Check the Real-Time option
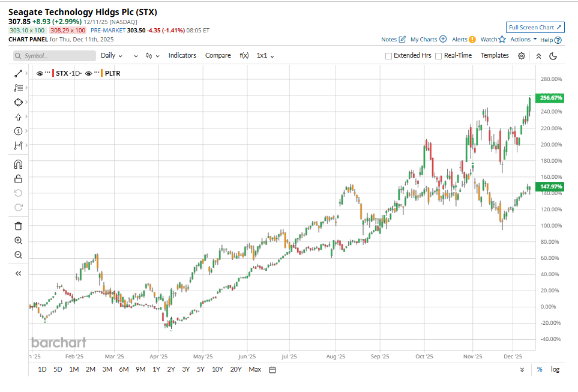Screen dimensions: 578x392 click(x=439, y=56)
